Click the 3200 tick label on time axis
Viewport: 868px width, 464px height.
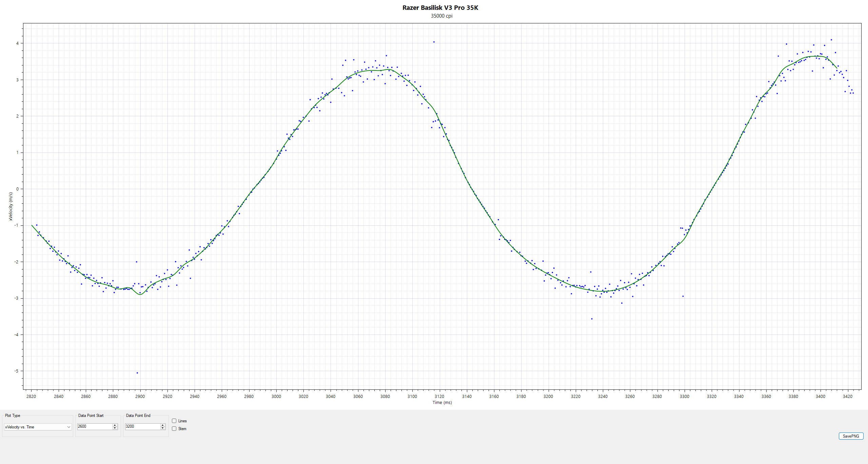click(x=548, y=397)
